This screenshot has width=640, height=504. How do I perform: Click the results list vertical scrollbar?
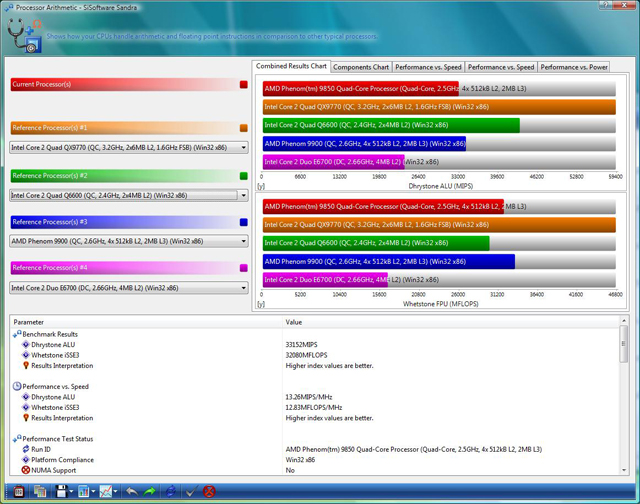point(624,400)
